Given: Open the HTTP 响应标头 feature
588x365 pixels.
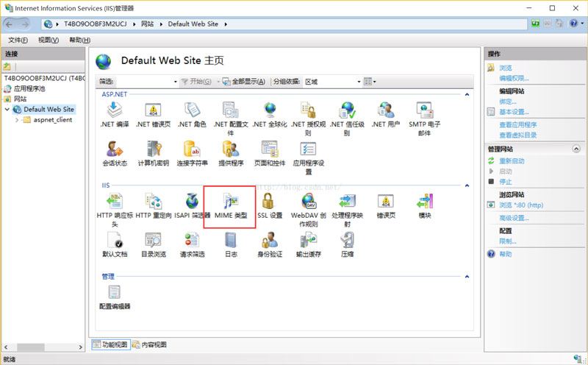Looking at the screenshot, I should click(115, 210).
